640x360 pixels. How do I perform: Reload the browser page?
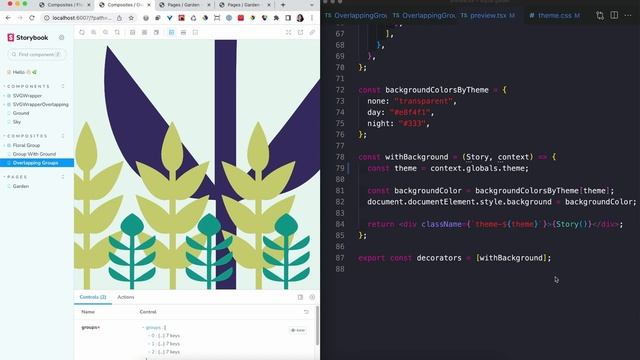coord(32,18)
